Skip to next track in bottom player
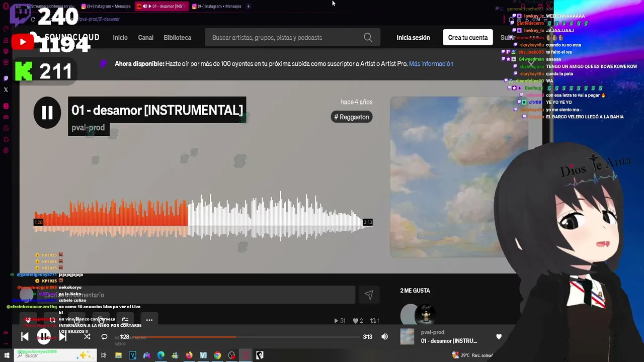 [x=63, y=337]
